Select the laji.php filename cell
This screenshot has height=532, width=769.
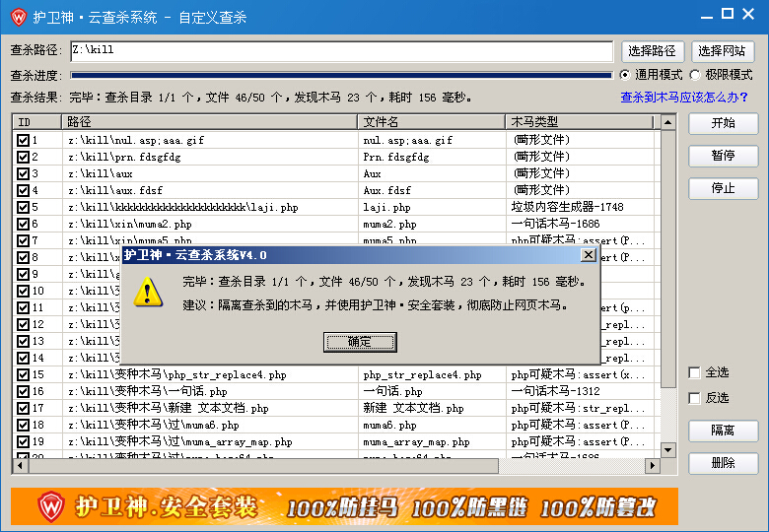[x=386, y=208]
